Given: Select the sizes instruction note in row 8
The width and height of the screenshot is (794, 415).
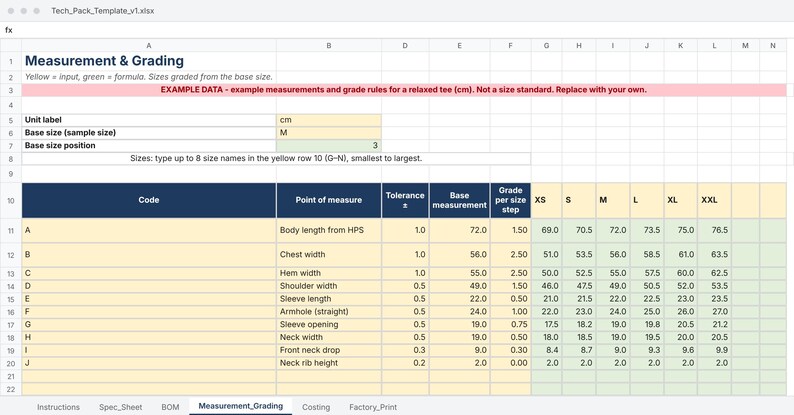Looking at the screenshot, I should click(276, 158).
